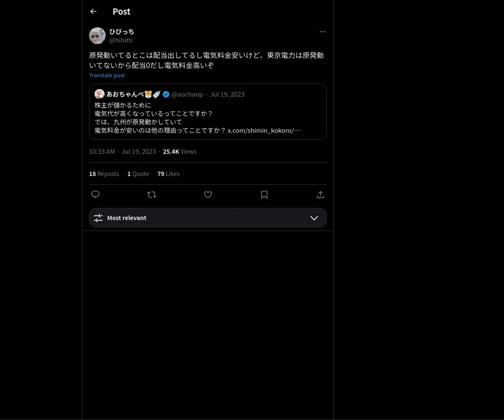View the 18 Reposts list

[x=104, y=173]
